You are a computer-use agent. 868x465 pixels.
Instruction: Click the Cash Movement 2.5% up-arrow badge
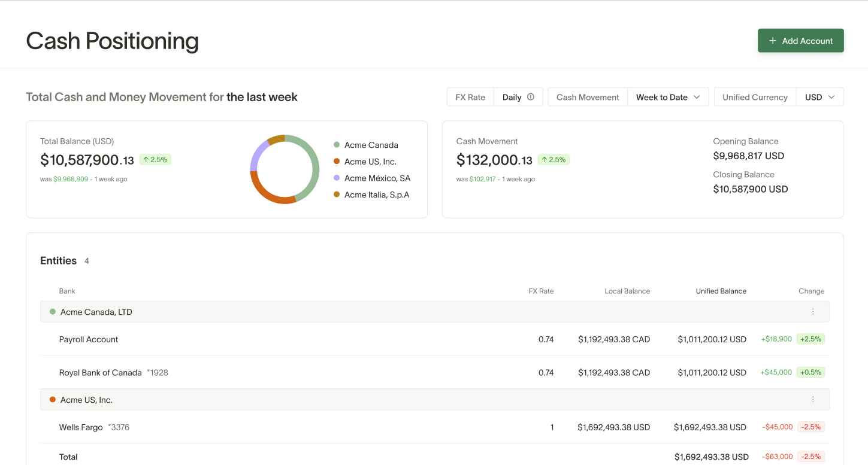coord(554,160)
